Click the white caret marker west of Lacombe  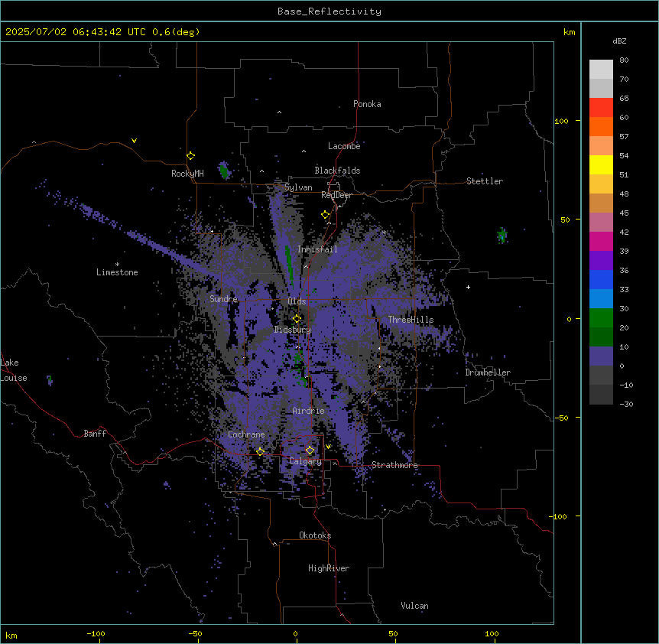coord(304,151)
